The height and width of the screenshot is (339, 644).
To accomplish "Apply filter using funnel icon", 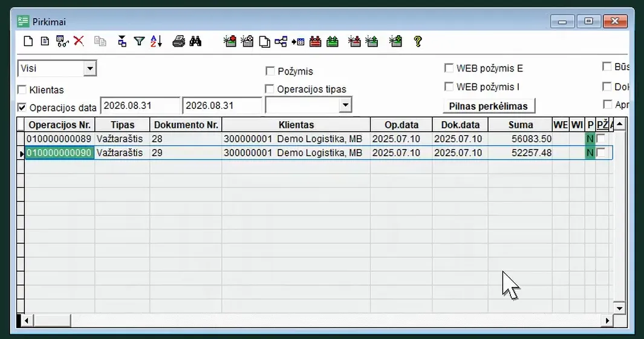I will 139,41.
